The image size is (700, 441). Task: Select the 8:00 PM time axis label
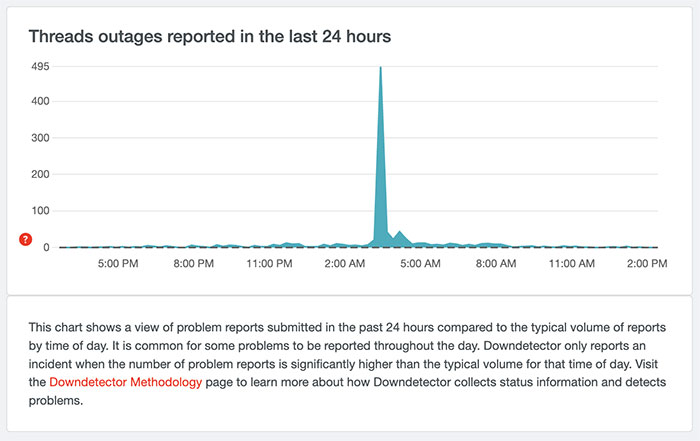[x=193, y=265]
